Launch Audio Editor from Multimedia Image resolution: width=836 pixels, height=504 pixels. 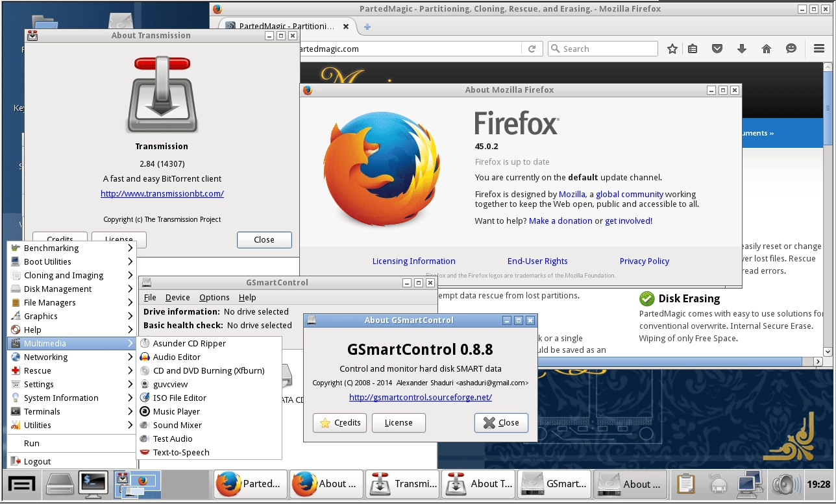pos(210,357)
